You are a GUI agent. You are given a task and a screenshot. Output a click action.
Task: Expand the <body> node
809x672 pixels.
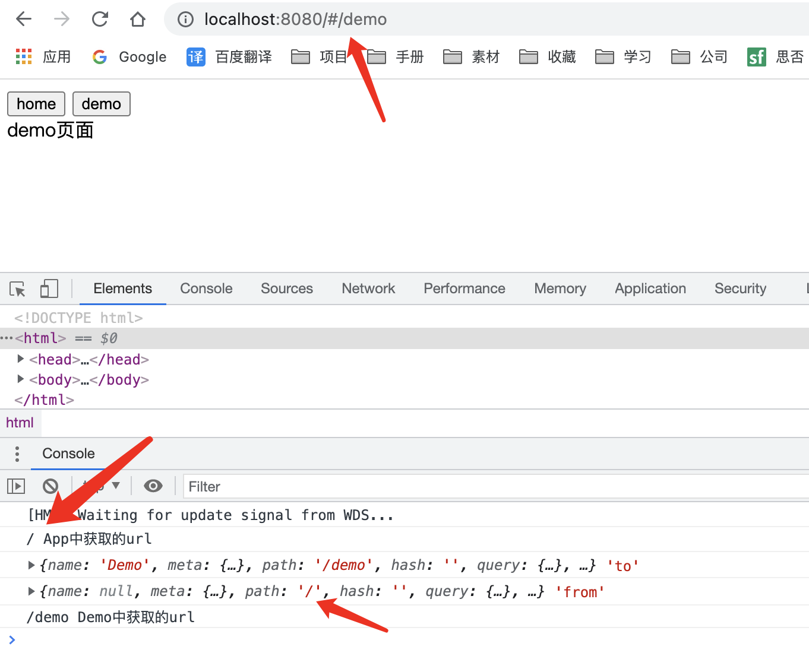21,379
